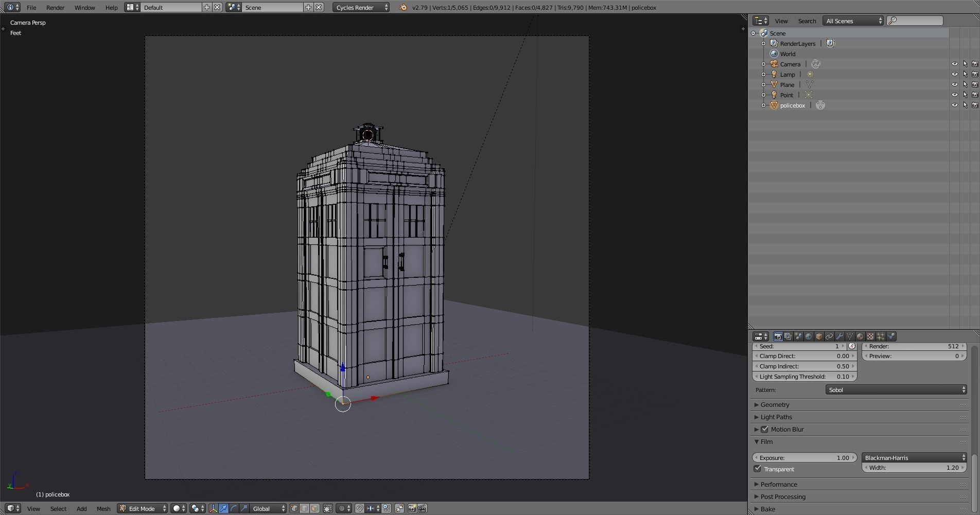Screen dimensions: 980x515
Task: Open the Scene properties tab
Action: pos(798,336)
